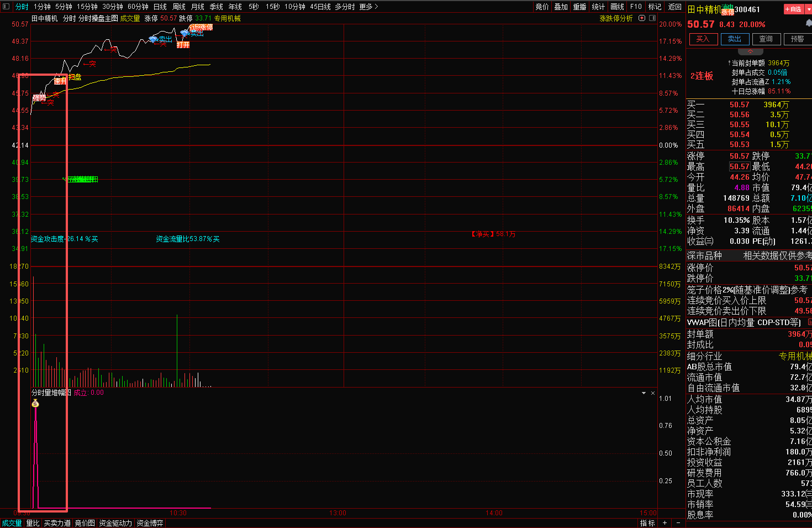Select the 成交量 bottom tab
Screen dimensions: 812x528
12,523
